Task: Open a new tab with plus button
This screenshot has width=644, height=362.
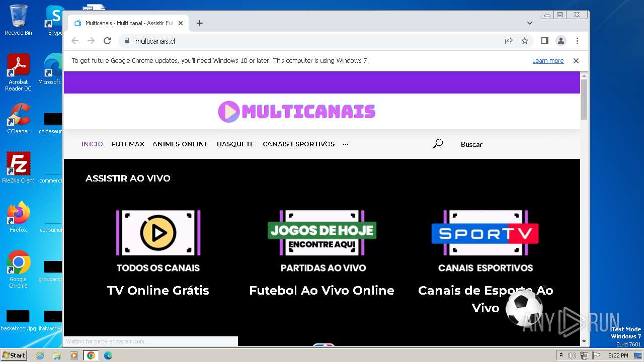Action: click(x=200, y=23)
